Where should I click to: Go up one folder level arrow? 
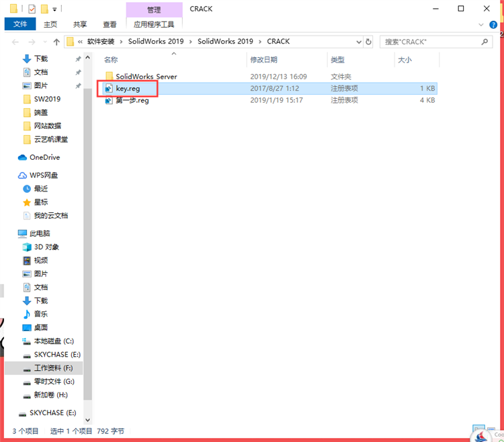(56, 42)
